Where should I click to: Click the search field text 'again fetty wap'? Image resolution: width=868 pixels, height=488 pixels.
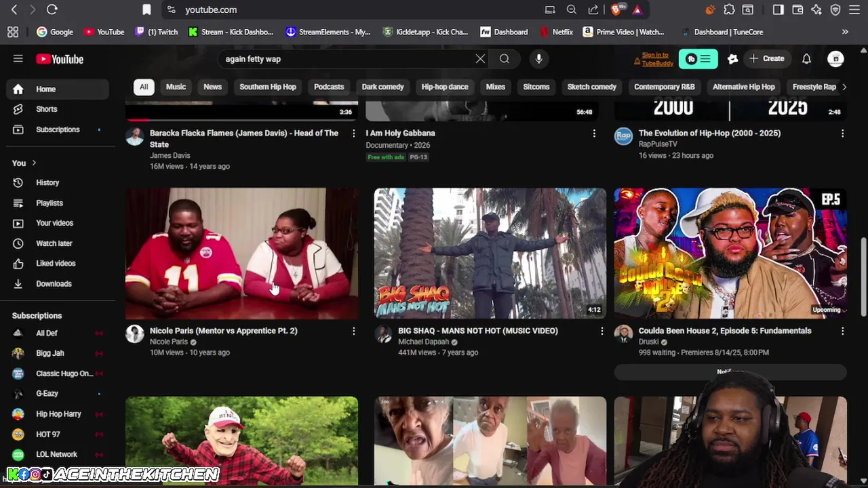[x=253, y=59]
